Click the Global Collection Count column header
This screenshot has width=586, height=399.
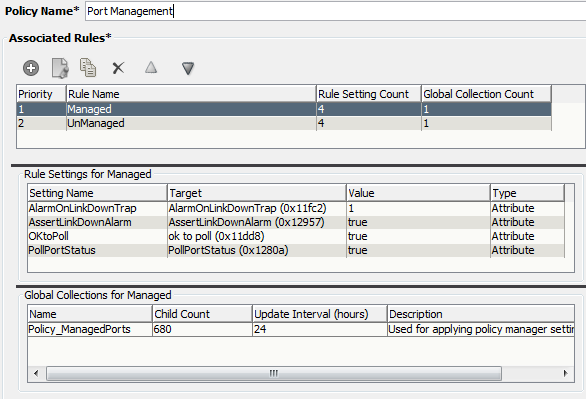coord(486,94)
